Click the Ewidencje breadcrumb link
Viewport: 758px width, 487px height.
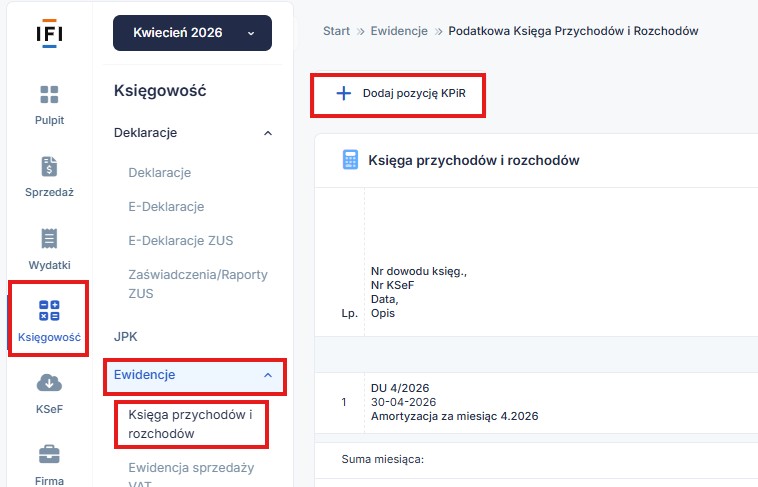pyautogui.click(x=400, y=31)
